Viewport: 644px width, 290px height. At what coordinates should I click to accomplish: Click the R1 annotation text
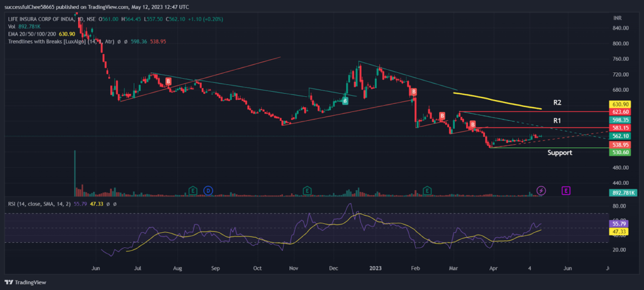pos(557,121)
